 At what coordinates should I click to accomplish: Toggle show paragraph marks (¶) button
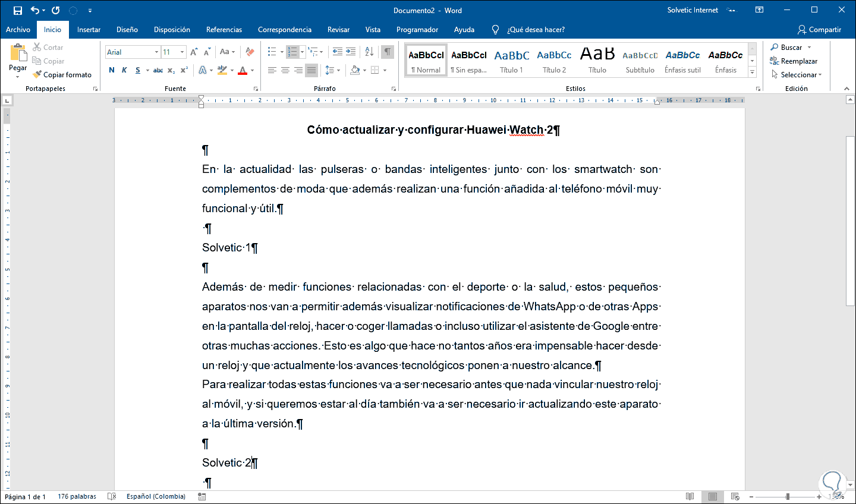(x=387, y=52)
